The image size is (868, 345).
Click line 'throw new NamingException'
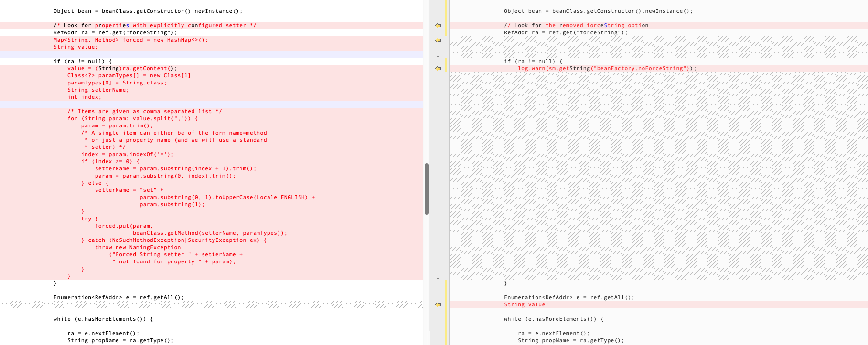pyautogui.click(x=138, y=248)
